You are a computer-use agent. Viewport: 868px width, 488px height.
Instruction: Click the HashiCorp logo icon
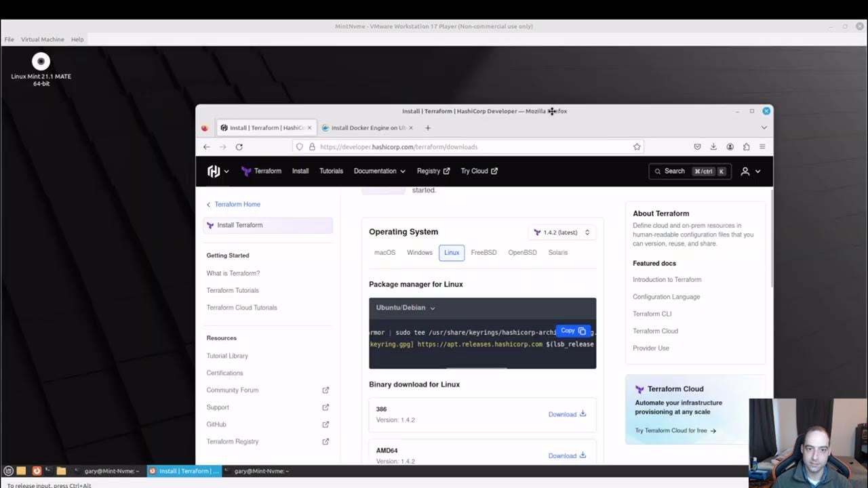214,171
